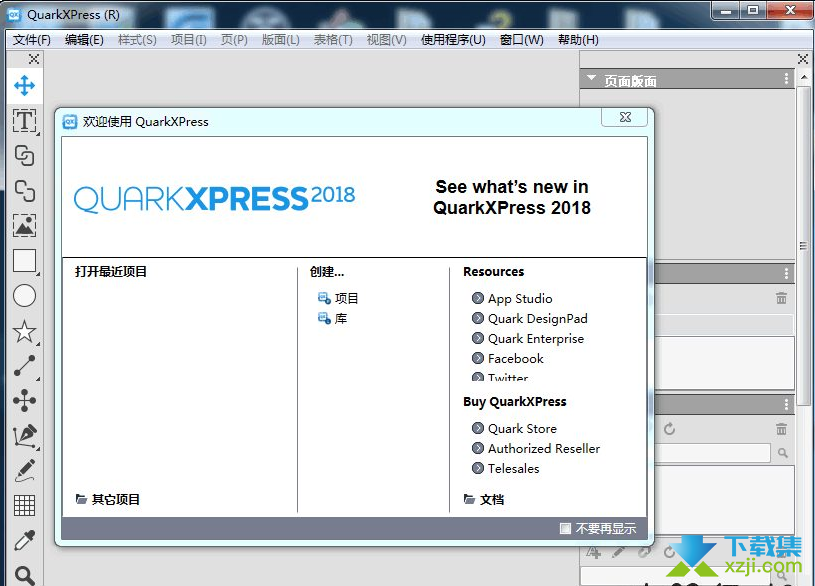Select the four-node point tool
Viewport: 815px width, 586px height.
coord(24,401)
